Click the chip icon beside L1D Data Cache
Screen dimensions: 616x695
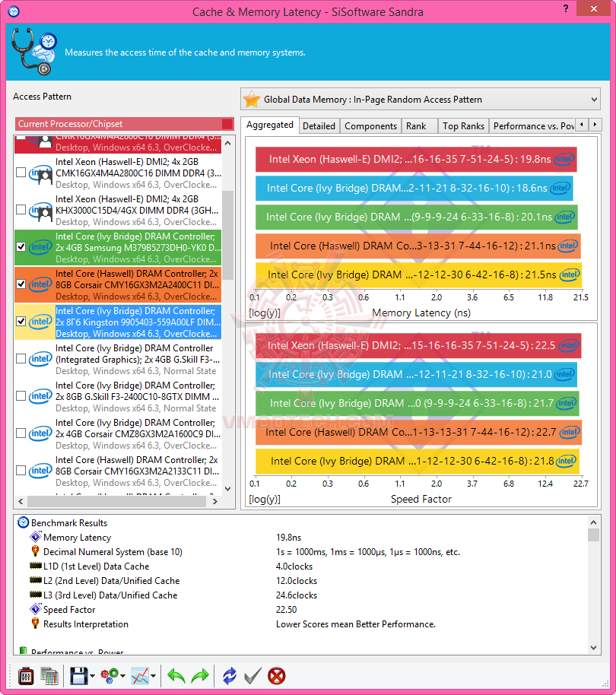point(36,566)
